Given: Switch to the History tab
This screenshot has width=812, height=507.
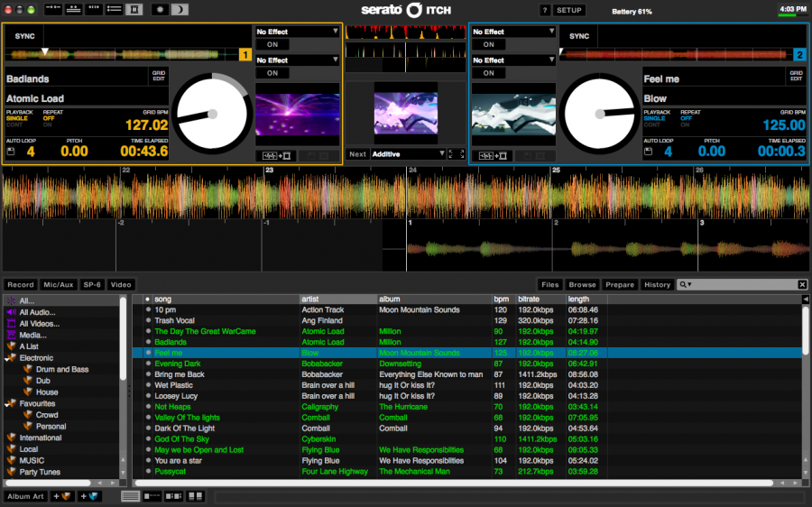Looking at the screenshot, I should [x=657, y=284].
